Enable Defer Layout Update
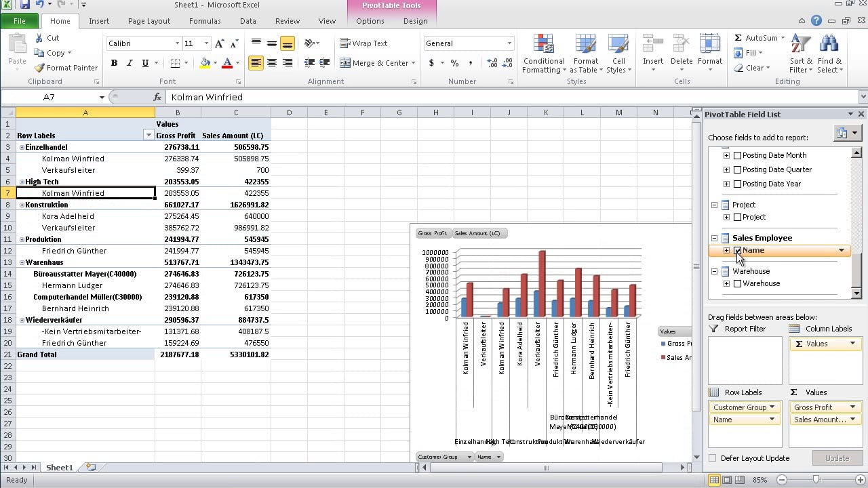Viewport: 868px width, 488px height. pos(713,458)
